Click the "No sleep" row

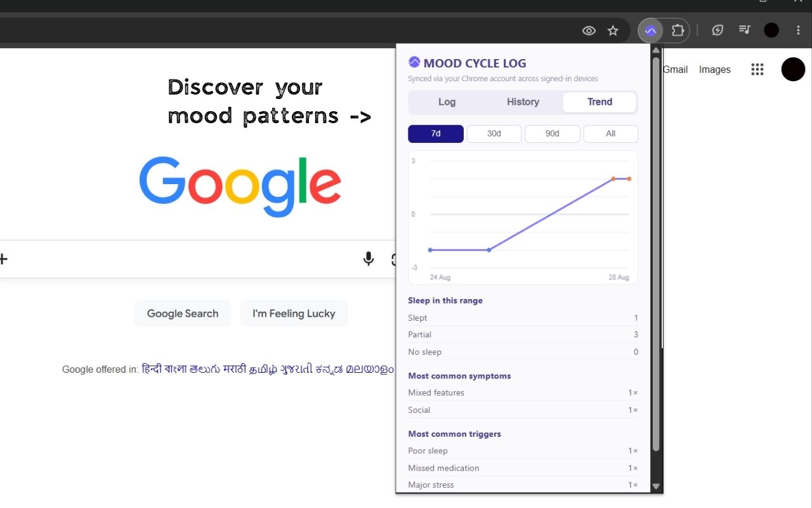click(x=523, y=352)
